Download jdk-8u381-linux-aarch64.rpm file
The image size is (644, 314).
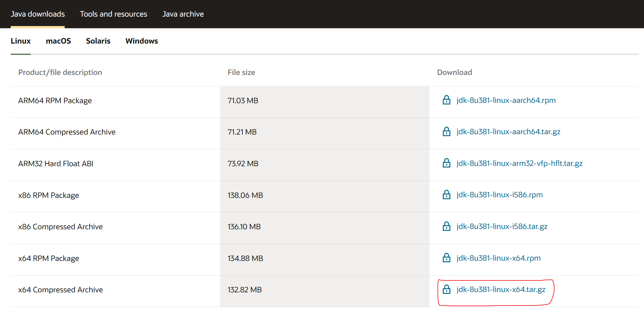tap(506, 100)
